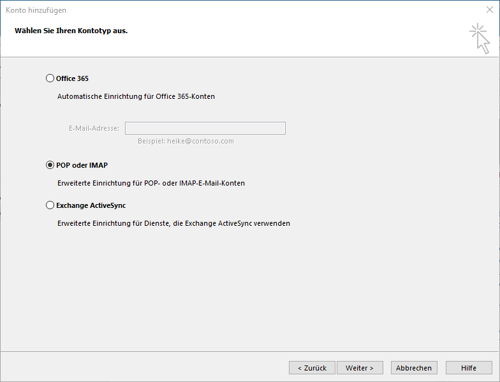
Task: Click the E-Mail-Adresse field label
Action: [x=94, y=128]
